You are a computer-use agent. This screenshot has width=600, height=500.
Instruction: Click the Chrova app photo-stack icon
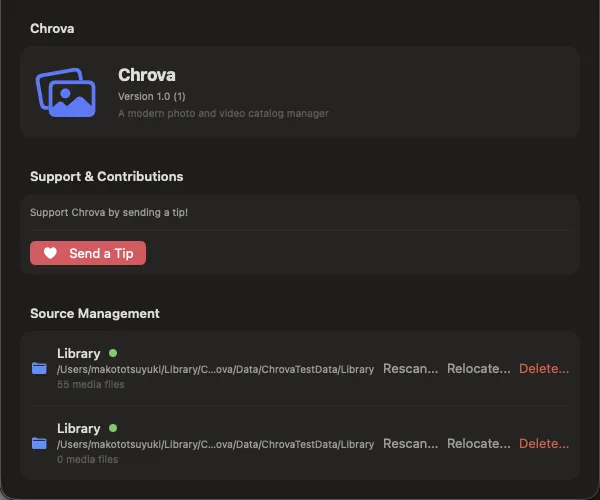[66, 93]
